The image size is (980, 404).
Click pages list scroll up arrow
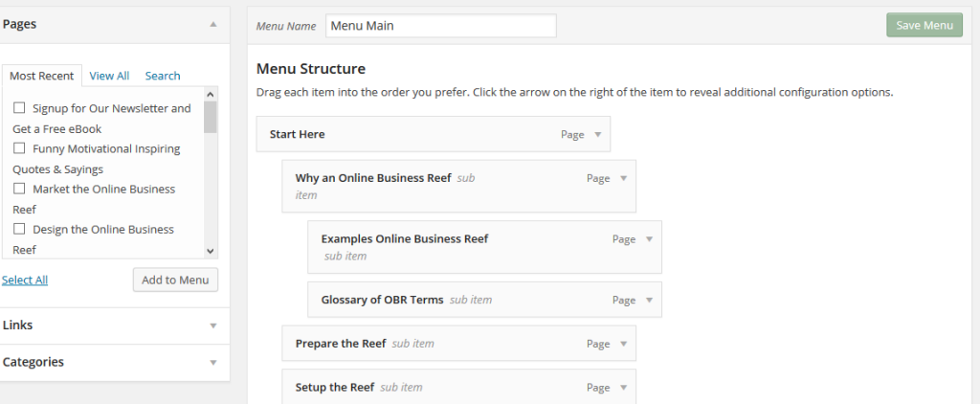(210, 95)
